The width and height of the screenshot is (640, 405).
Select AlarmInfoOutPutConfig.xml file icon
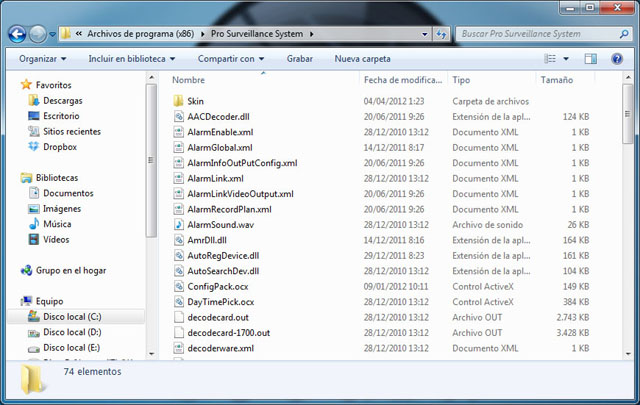[178, 163]
